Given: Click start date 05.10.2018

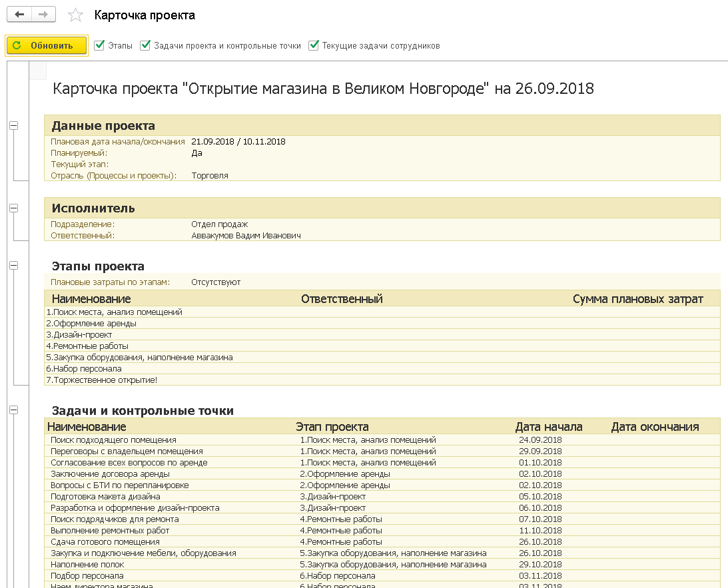Looking at the screenshot, I should click(540, 497).
